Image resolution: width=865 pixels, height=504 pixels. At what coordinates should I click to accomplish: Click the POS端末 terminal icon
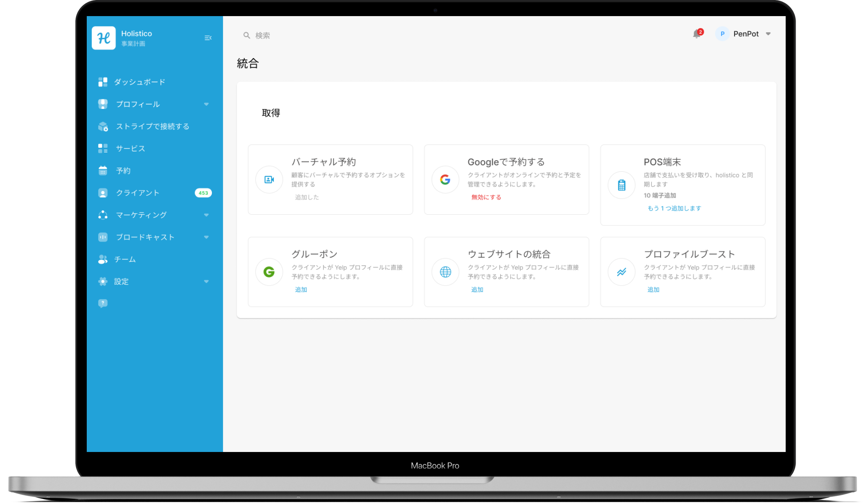pyautogui.click(x=622, y=185)
